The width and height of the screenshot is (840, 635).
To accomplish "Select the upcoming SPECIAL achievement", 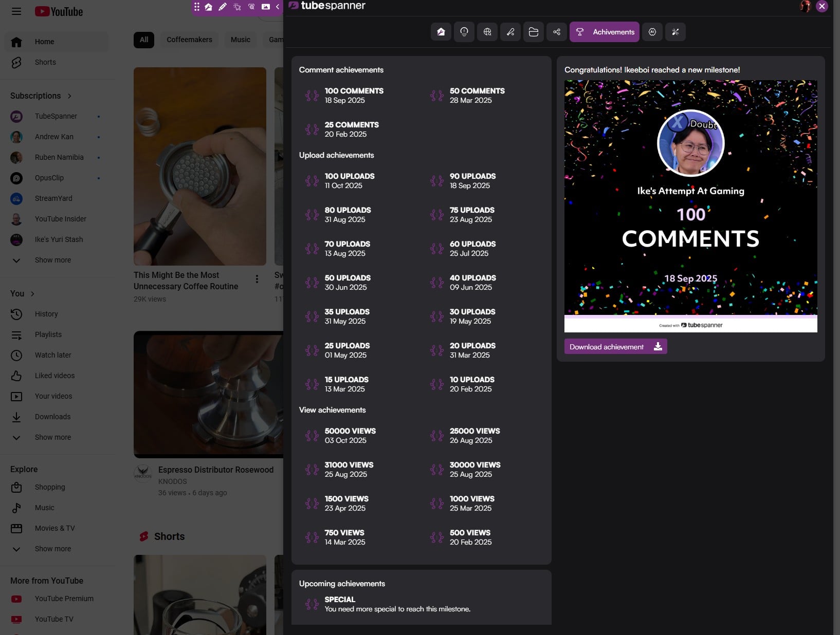I will click(x=388, y=604).
